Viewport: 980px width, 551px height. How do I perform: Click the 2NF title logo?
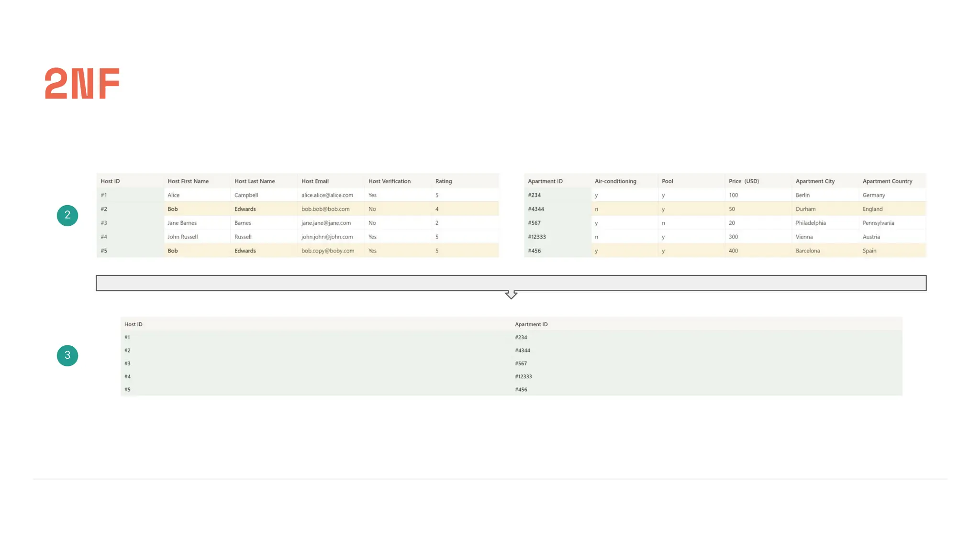pyautogui.click(x=82, y=84)
